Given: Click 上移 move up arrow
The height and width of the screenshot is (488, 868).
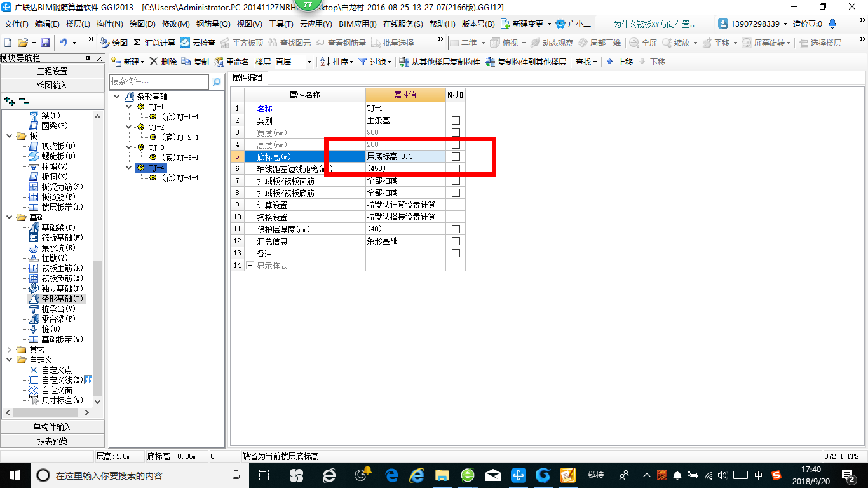Looking at the screenshot, I should point(620,62).
